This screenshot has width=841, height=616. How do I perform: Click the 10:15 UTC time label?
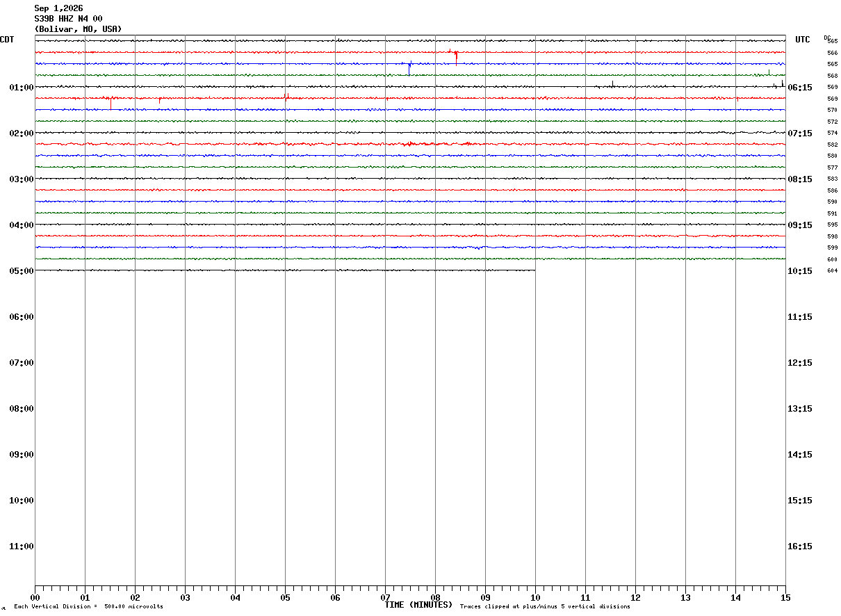click(x=800, y=271)
